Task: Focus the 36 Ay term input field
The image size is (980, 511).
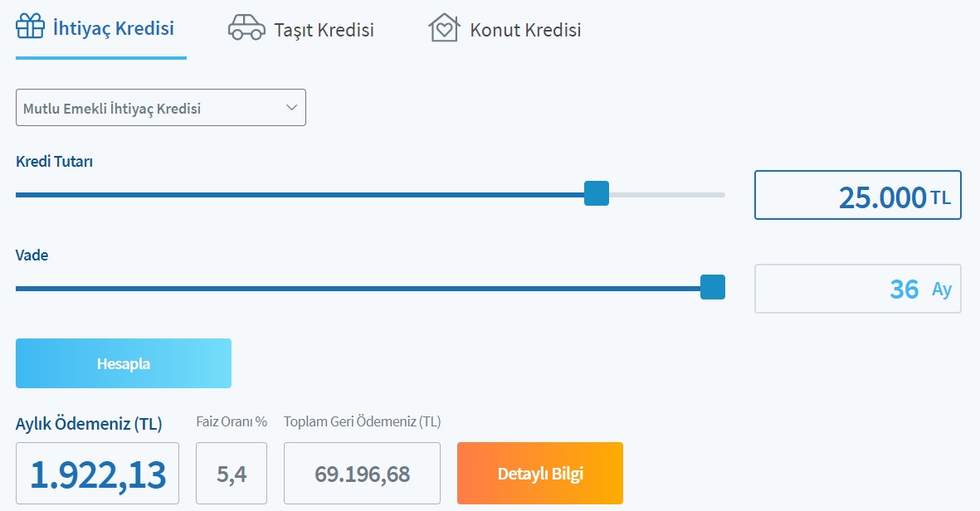Action: pyautogui.click(x=857, y=289)
